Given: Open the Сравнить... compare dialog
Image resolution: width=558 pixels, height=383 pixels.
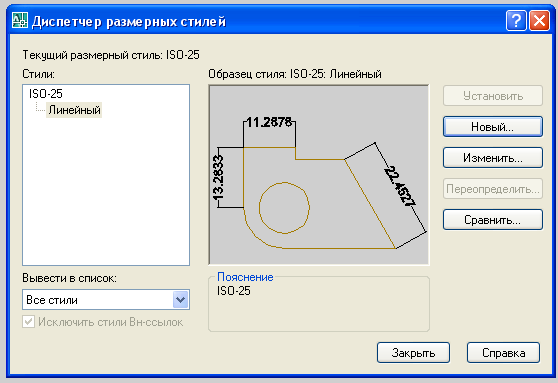Looking at the screenshot, I should (x=493, y=220).
